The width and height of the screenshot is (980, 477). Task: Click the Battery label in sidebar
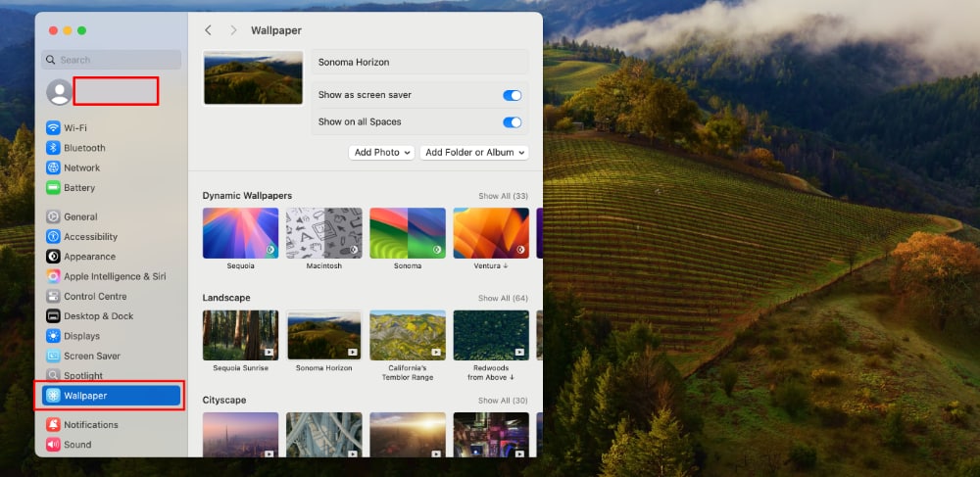[x=79, y=188]
